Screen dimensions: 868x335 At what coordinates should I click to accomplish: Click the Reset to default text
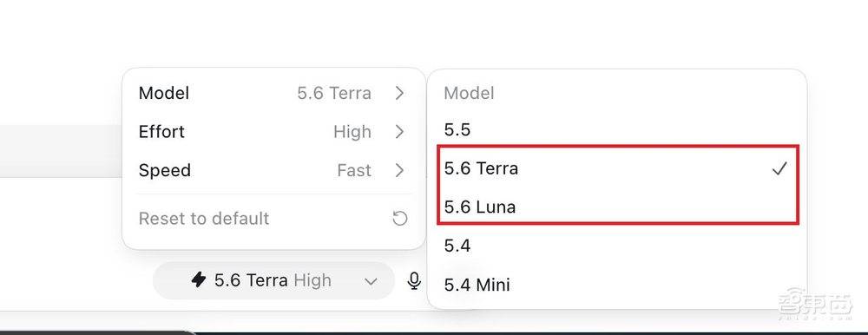[204, 218]
